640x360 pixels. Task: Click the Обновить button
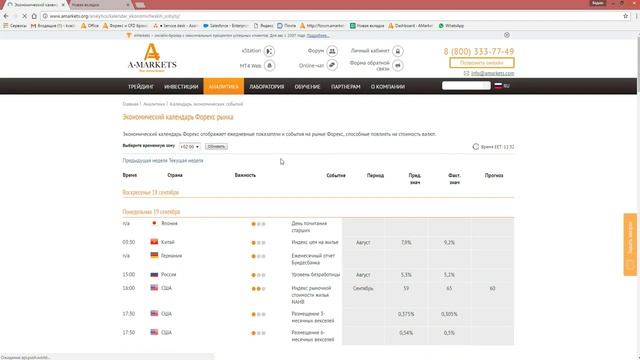[x=216, y=147]
